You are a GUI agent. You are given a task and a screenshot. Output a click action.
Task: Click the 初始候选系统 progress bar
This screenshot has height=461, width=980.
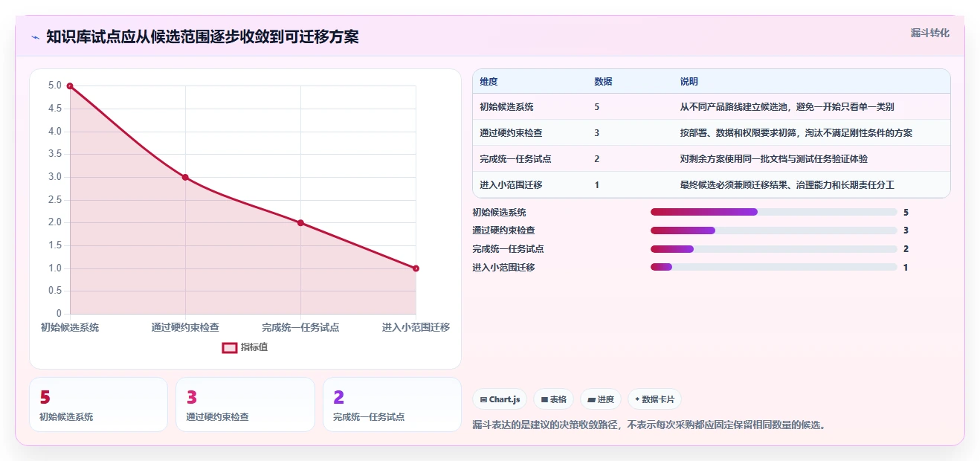tap(773, 212)
